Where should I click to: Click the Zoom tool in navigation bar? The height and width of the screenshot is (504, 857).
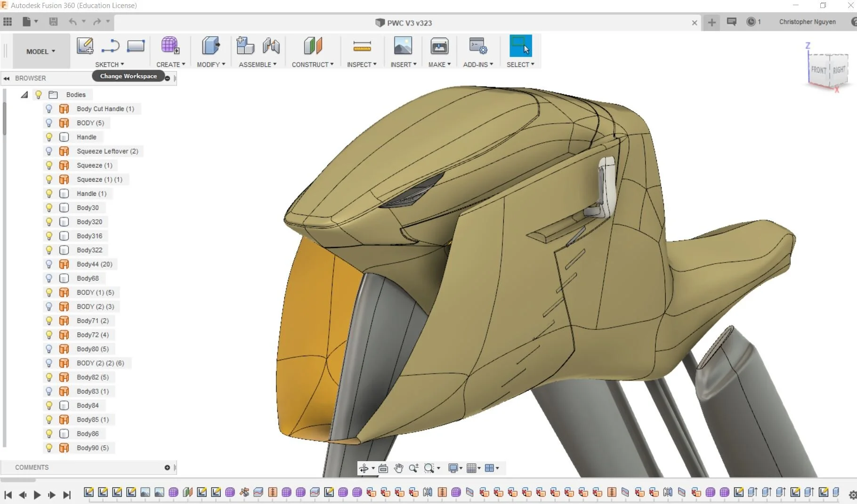point(413,468)
